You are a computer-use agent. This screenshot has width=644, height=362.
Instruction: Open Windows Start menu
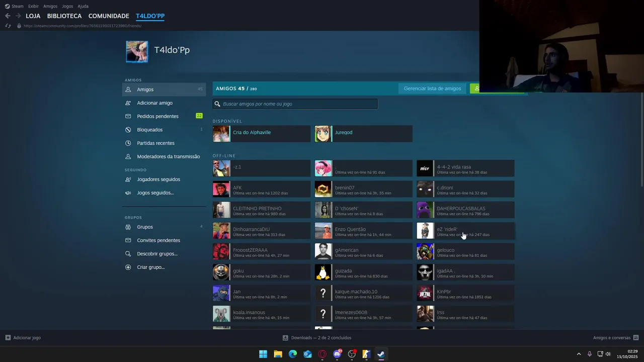tap(263, 354)
